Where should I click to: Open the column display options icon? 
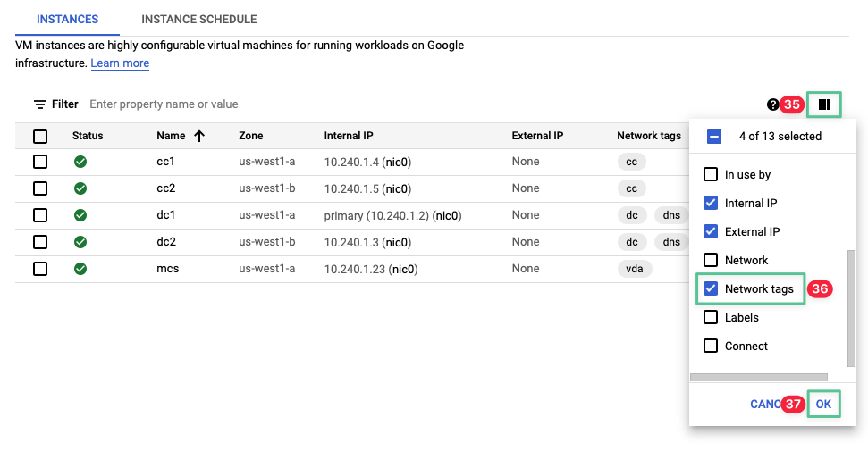tap(823, 104)
